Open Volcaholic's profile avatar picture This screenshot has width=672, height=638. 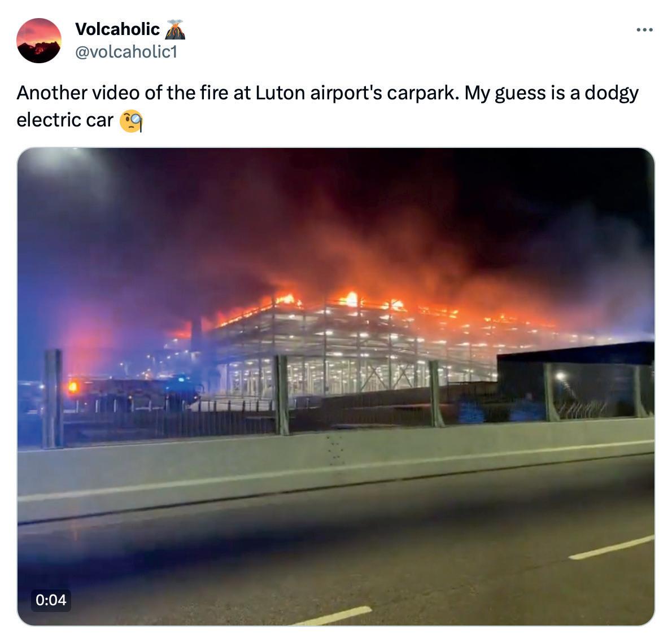click(39, 41)
